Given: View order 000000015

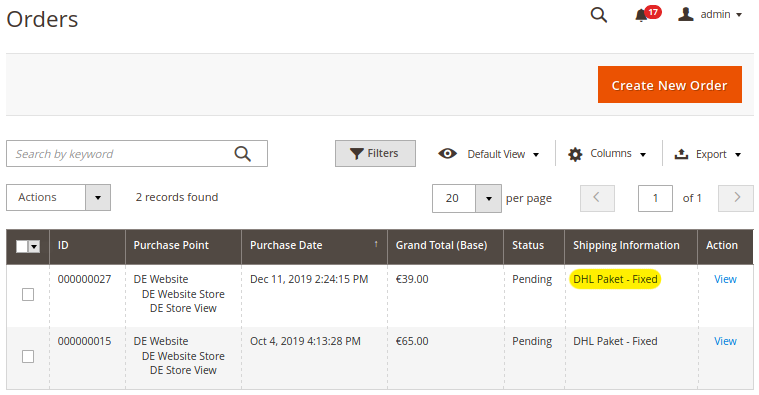Looking at the screenshot, I should tap(725, 341).
